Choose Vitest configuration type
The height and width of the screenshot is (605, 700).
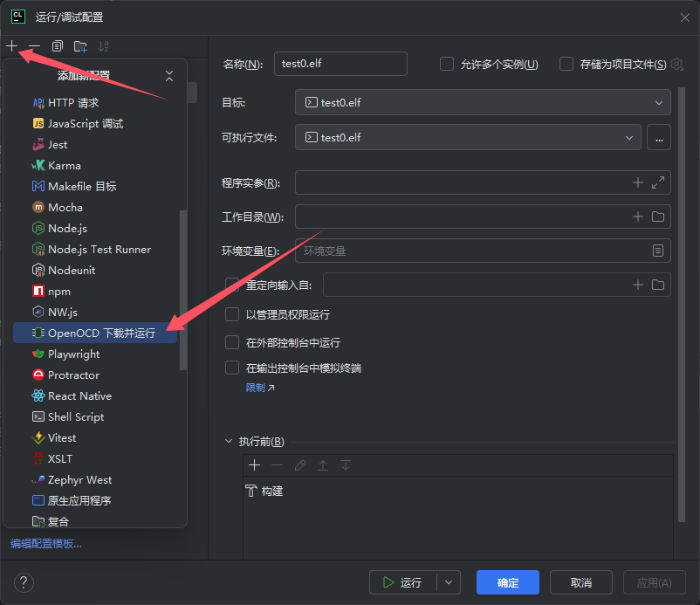[x=95, y=438]
